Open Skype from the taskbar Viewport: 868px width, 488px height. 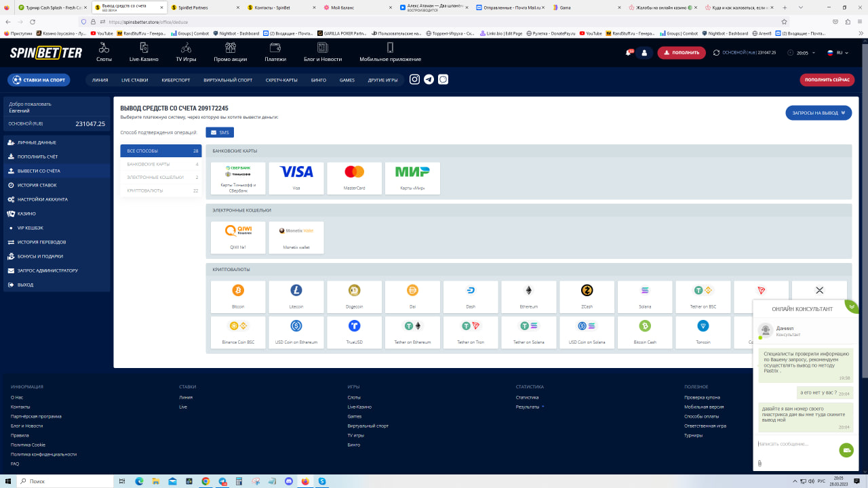point(322,481)
